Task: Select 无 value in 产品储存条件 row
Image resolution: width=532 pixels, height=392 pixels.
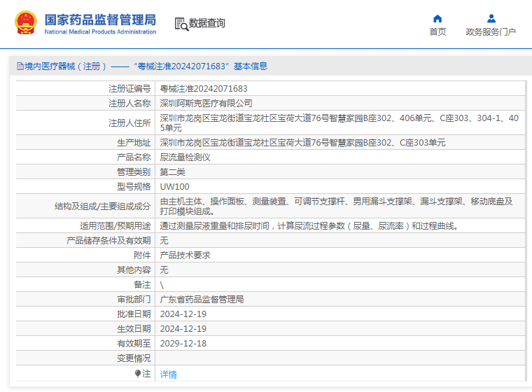Action: 164,241
